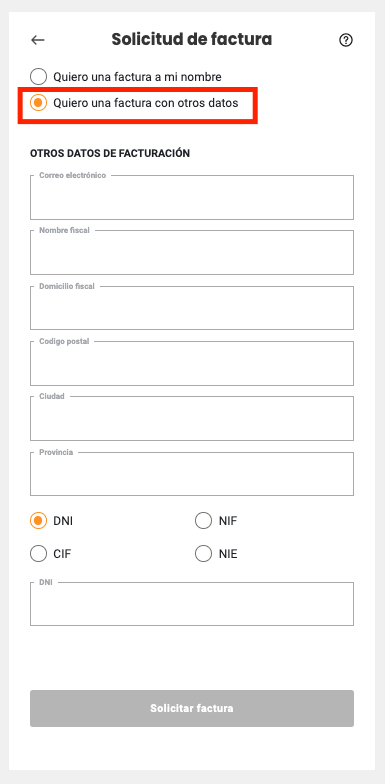Click the 'NIE' label text
Image resolution: width=385 pixels, height=784 pixels.
pyautogui.click(x=228, y=554)
